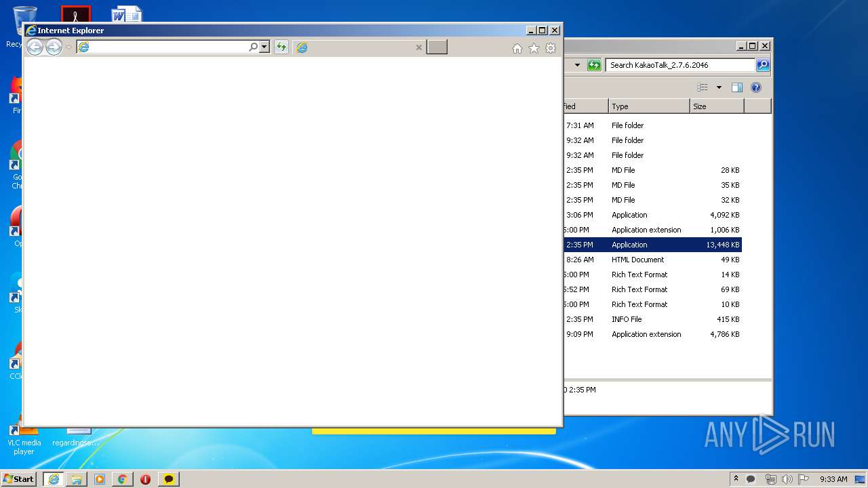
Task: Sort files by the Type column header
Action: click(x=649, y=106)
